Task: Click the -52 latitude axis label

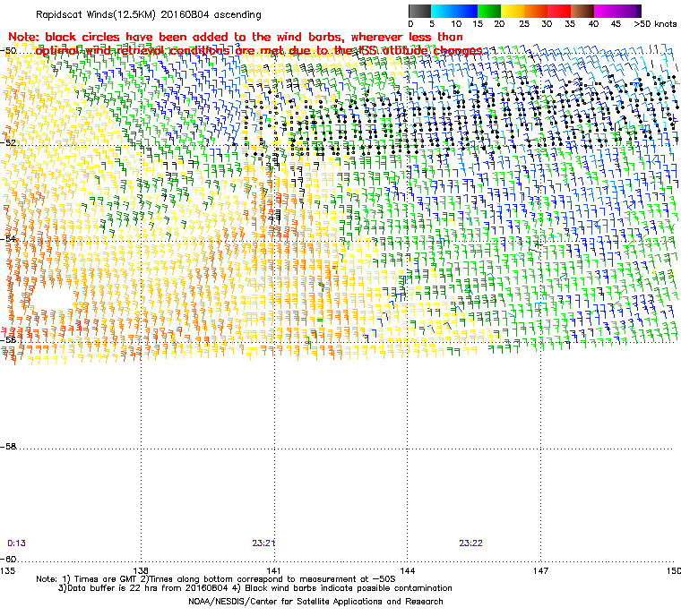Action: tap(8, 142)
